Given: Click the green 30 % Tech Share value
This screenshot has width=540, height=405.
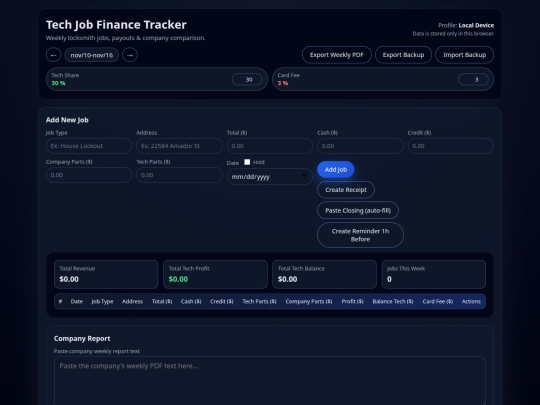Looking at the screenshot, I should (x=58, y=83).
